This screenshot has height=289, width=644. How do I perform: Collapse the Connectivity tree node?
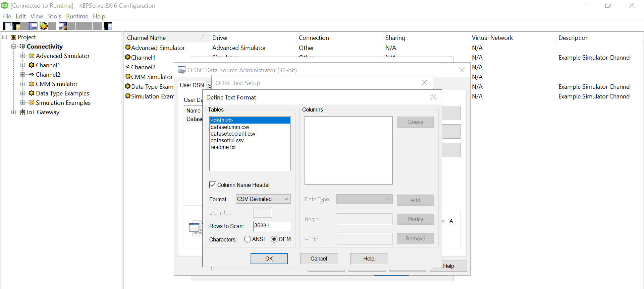click(x=14, y=47)
